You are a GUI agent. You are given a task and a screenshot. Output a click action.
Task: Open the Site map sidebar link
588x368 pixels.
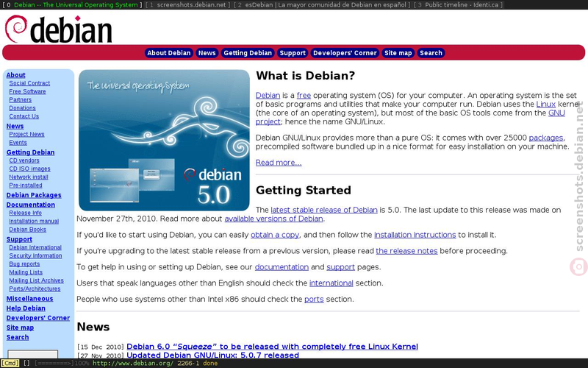tap(20, 328)
